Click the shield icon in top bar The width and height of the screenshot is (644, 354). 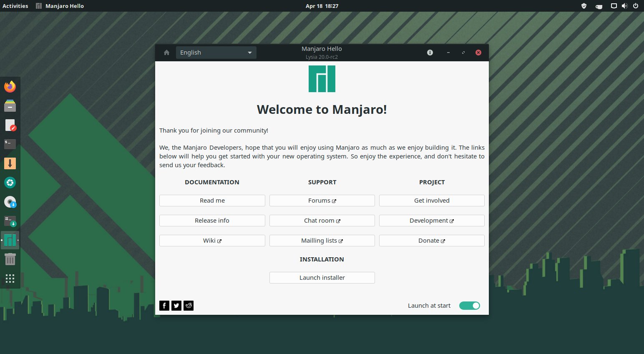click(x=584, y=6)
